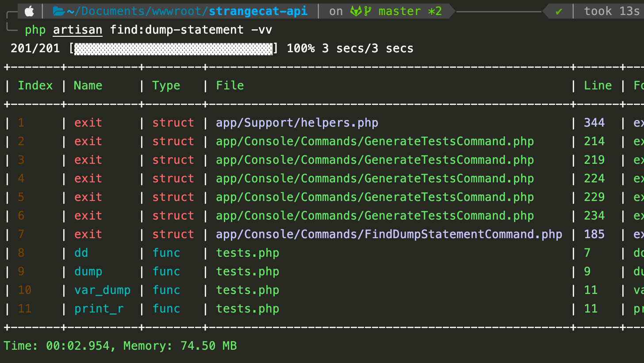Click the Name column header

[88, 85]
